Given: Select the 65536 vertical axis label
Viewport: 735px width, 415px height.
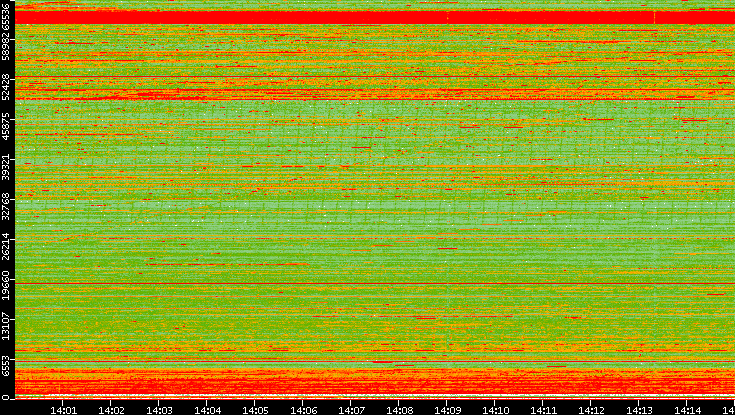Looking at the screenshot, I should (x=5, y=15).
